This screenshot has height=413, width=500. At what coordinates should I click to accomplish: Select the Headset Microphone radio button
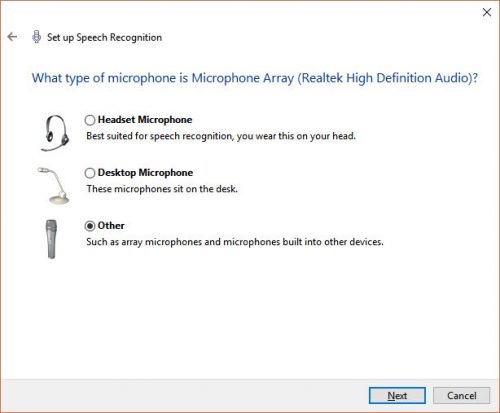[x=90, y=120]
